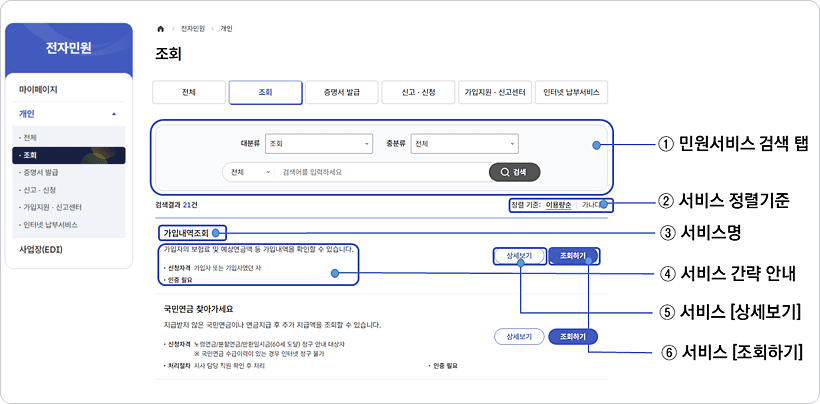Click the 가입내역조회 service title
This screenshot has width=820, height=404.
coord(186,233)
